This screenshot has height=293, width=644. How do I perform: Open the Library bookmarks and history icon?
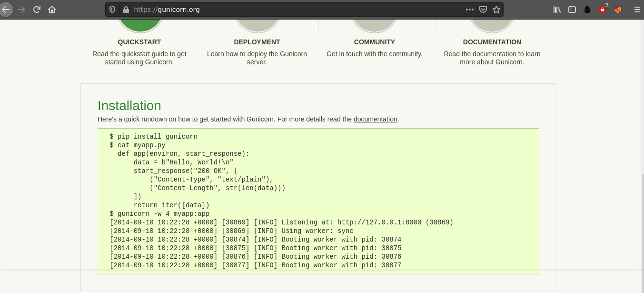coord(557,10)
